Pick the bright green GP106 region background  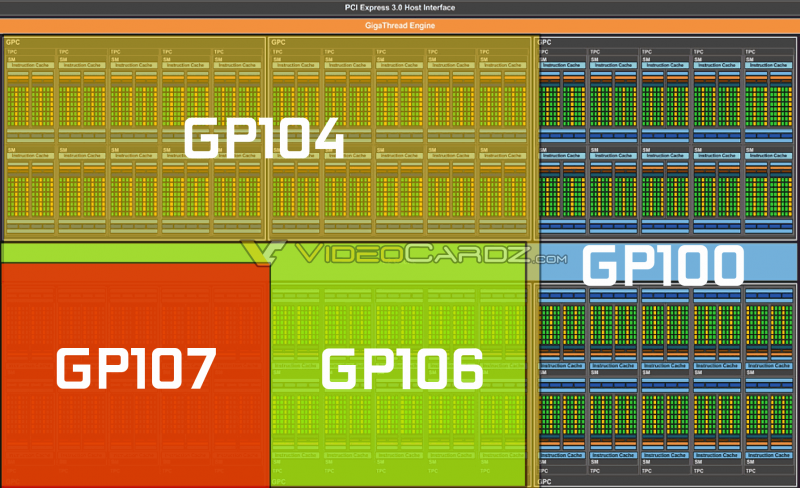(400, 440)
